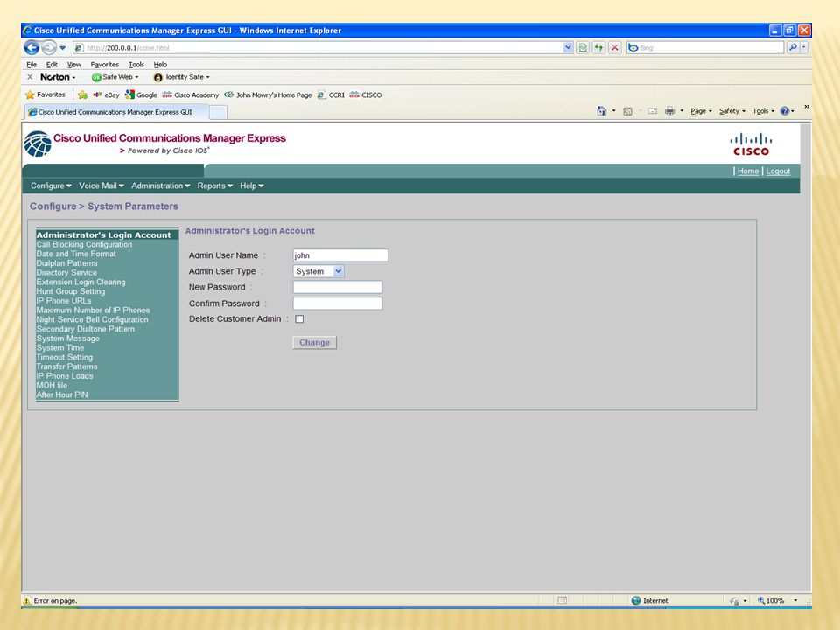This screenshot has width=840, height=630.
Task: Select Call Blocking Configuration
Action: 84,244
